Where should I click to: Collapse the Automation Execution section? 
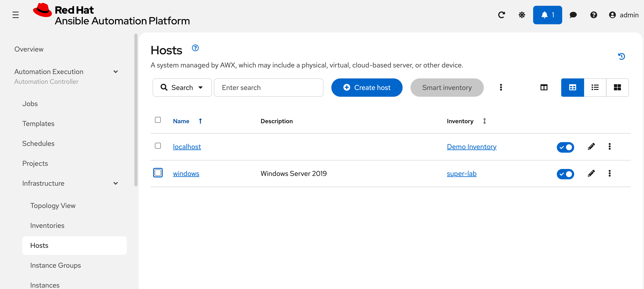[115, 72]
